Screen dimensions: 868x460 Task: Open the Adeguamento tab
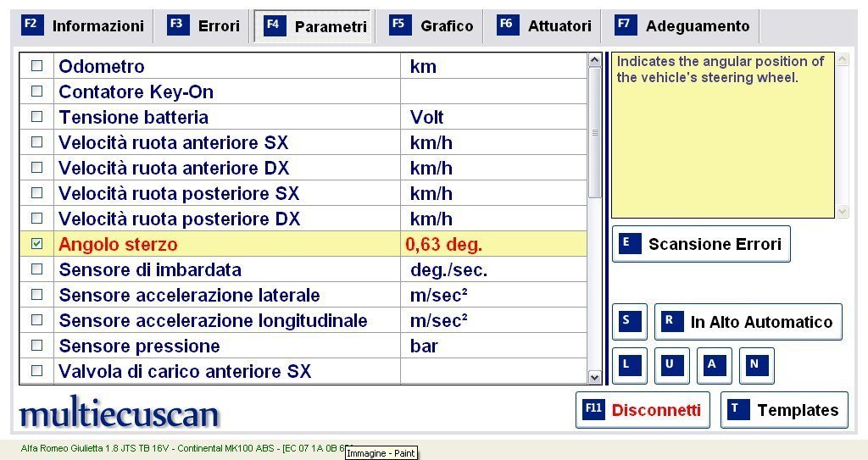click(x=682, y=26)
